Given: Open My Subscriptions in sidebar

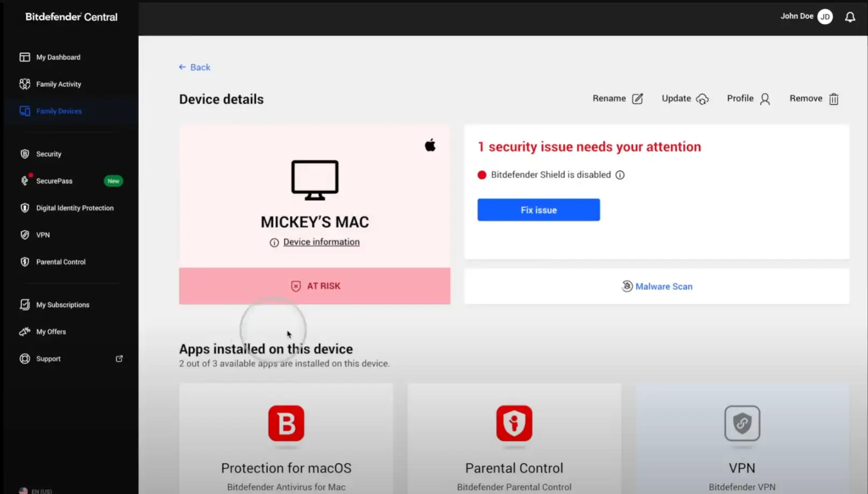Looking at the screenshot, I should click(62, 304).
